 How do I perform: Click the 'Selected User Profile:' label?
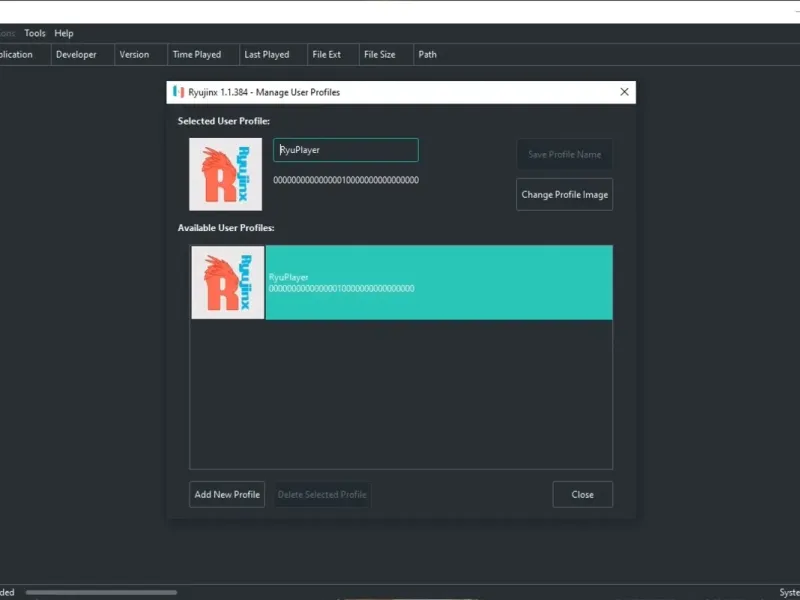point(223,121)
